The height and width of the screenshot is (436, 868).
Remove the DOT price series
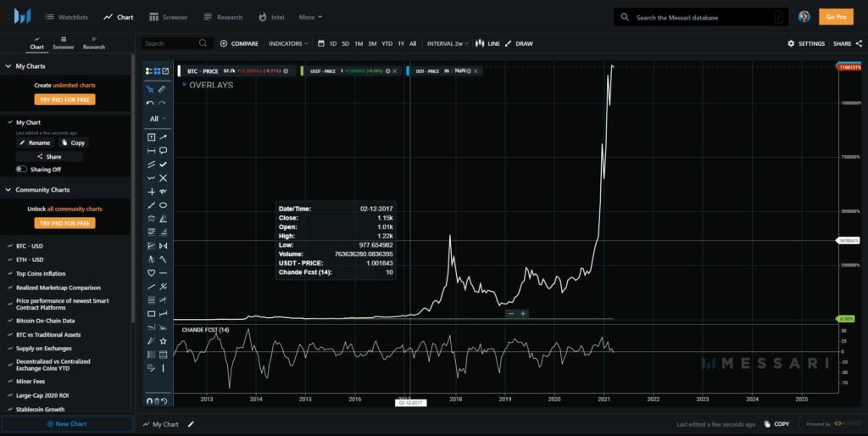[476, 71]
